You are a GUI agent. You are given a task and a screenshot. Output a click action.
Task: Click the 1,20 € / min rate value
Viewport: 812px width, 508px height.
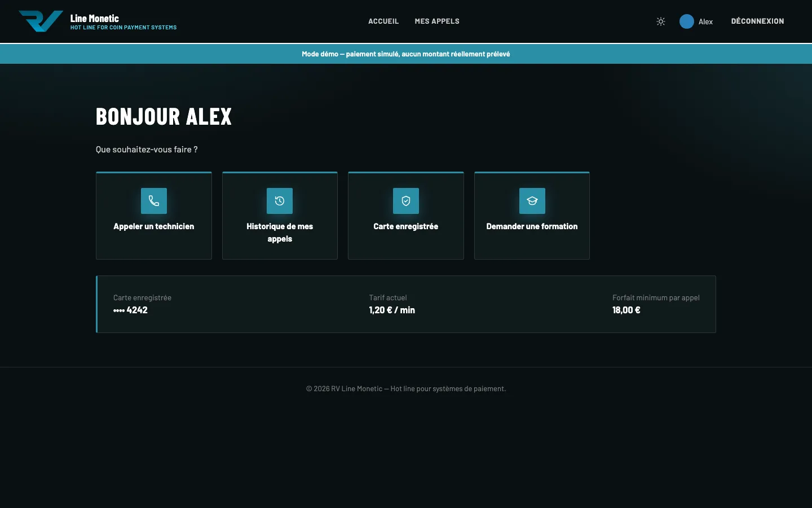click(392, 310)
